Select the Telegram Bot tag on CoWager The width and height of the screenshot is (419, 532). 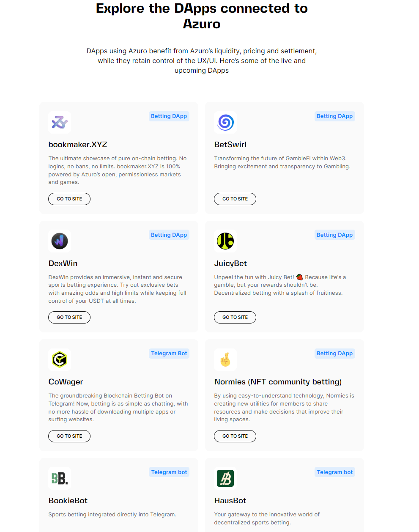(169, 354)
